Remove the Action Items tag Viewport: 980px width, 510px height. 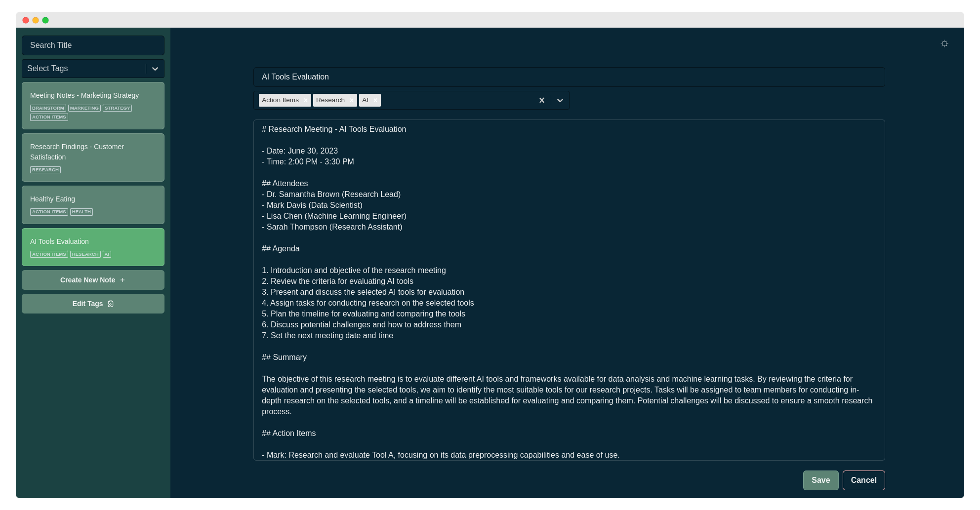(x=306, y=100)
